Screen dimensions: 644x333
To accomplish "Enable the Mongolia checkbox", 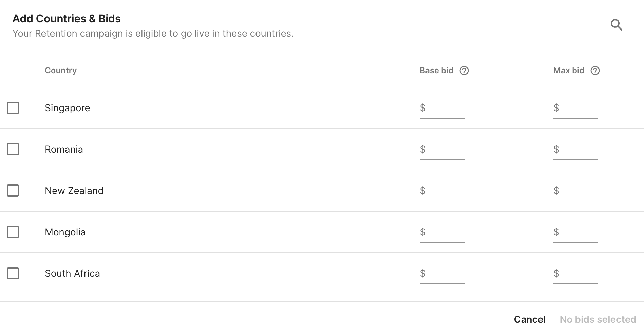I will [13, 232].
